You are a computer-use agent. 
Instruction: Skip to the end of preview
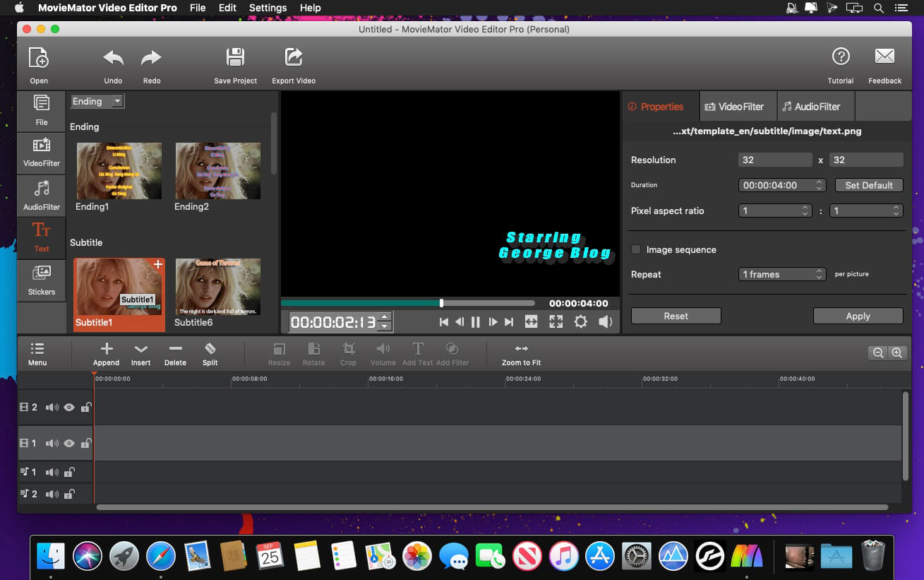(508, 322)
